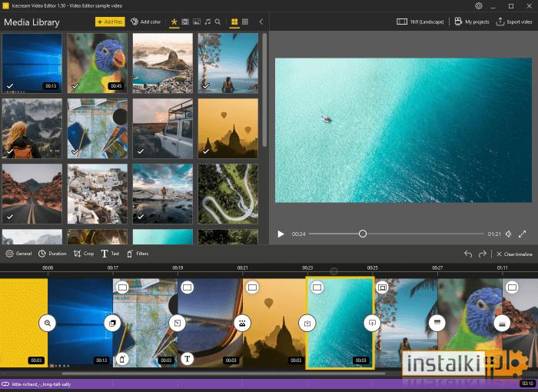Collapse the Media Library panel arrow

tap(261, 22)
